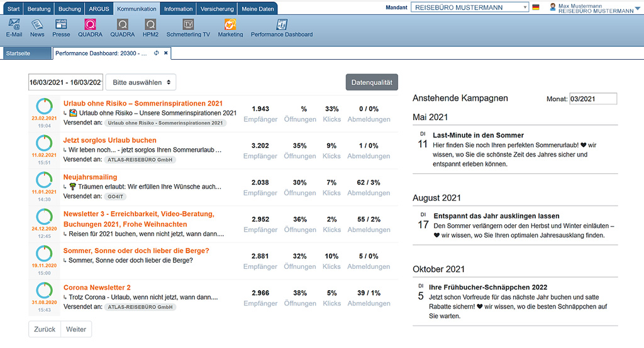The width and height of the screenshot is (644, 348).
Task: Click the 10% Klicks value
Action: [331, 256]
